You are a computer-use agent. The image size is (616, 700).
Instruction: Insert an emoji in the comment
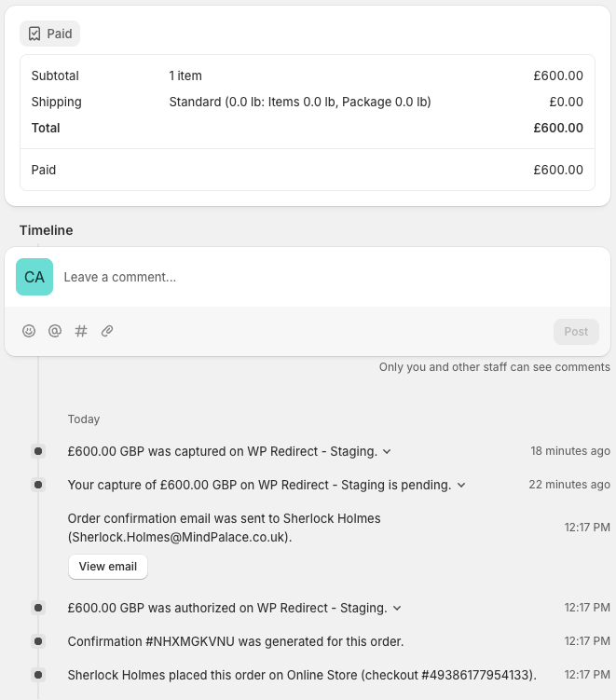[x=29, y=331]
